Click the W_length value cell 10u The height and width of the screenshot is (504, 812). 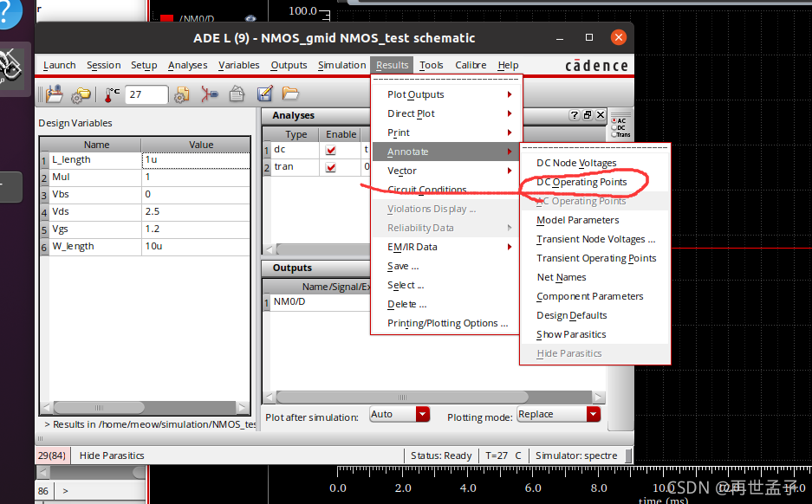click(196, 246)
